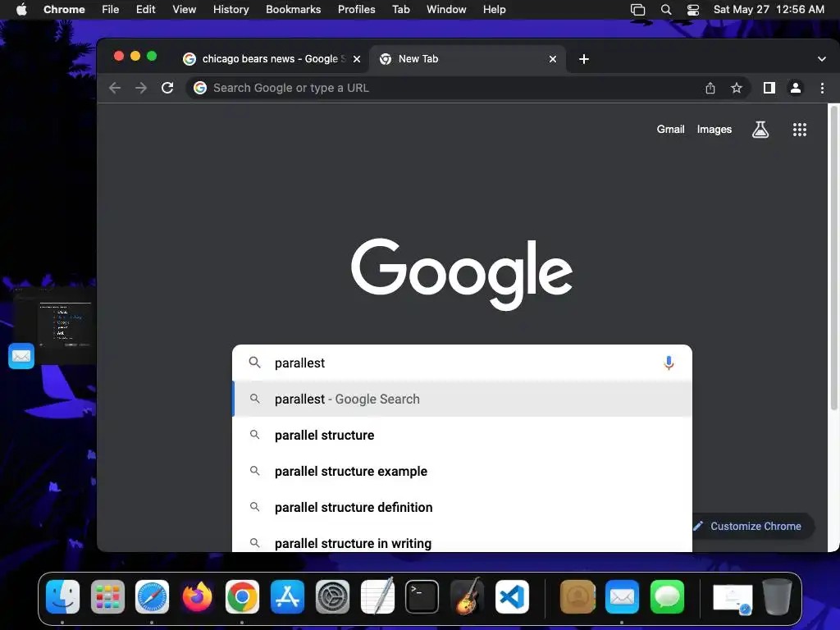Select the New Tab tab
The width and height of the screenshot is (840, 630).
pos(467,59)
